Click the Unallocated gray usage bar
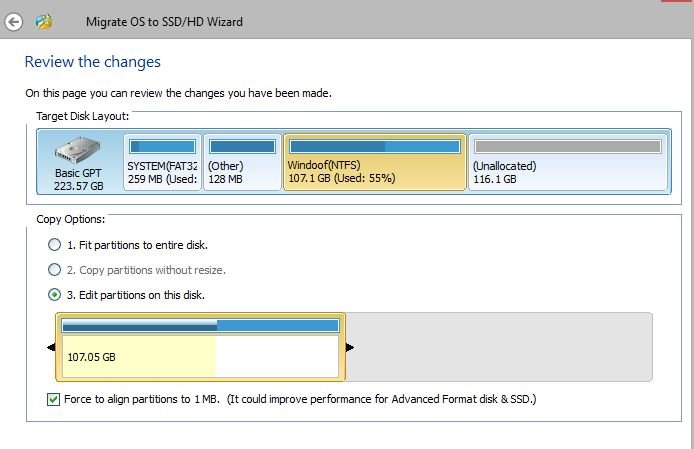The height and width of the screenshot is (449, 694). 568,147
